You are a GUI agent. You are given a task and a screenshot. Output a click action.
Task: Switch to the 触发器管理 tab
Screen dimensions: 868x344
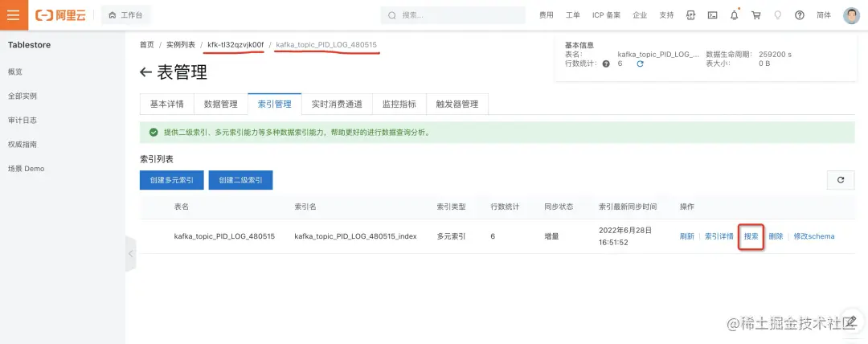coord(457,104)
